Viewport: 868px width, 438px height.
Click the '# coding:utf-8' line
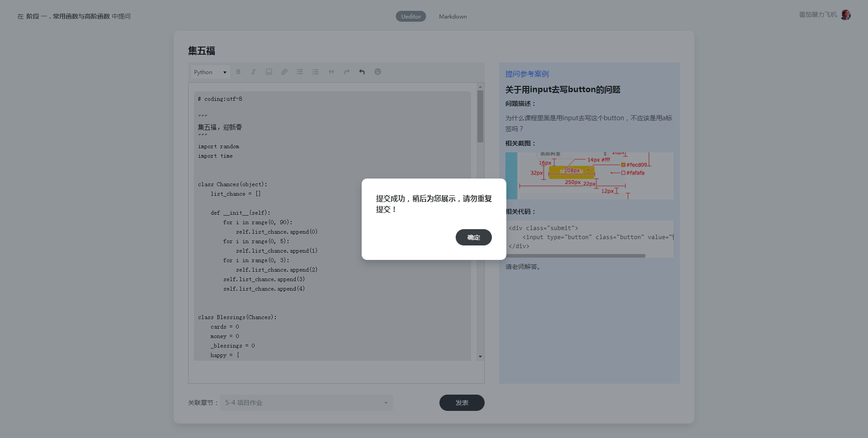tap(220, 99)
